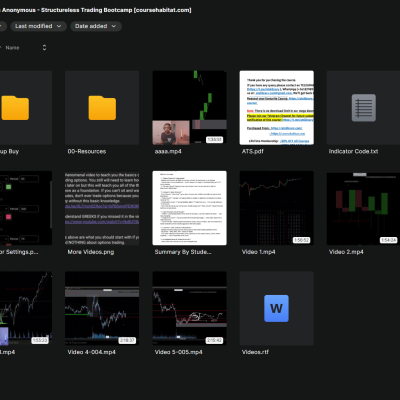Play the Video 1.mp4 thumbnail

click(x=276, y=208)
